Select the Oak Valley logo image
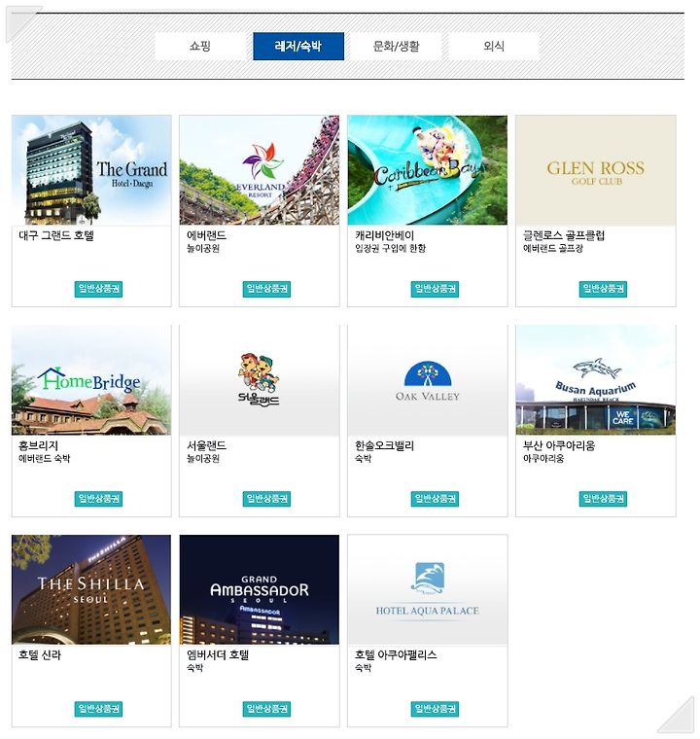This screenshot has height=739, width=700. coord(428,380)
